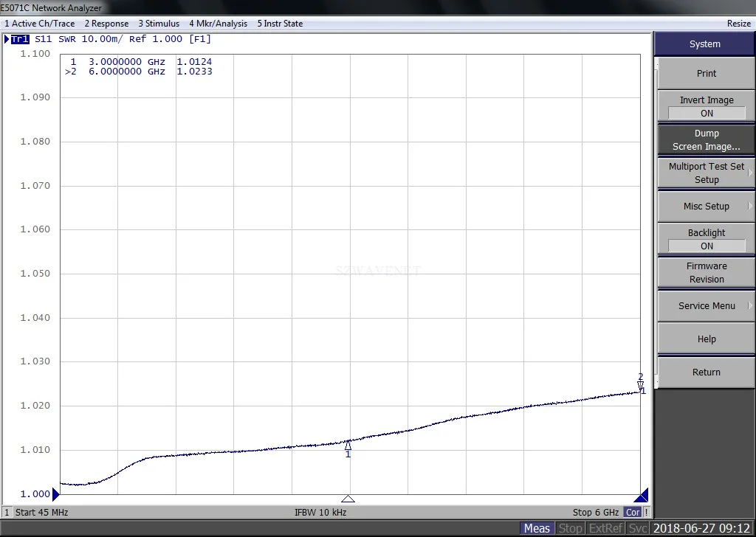
Task: Click the ExtRef status indicator
Action: (605, 528)
